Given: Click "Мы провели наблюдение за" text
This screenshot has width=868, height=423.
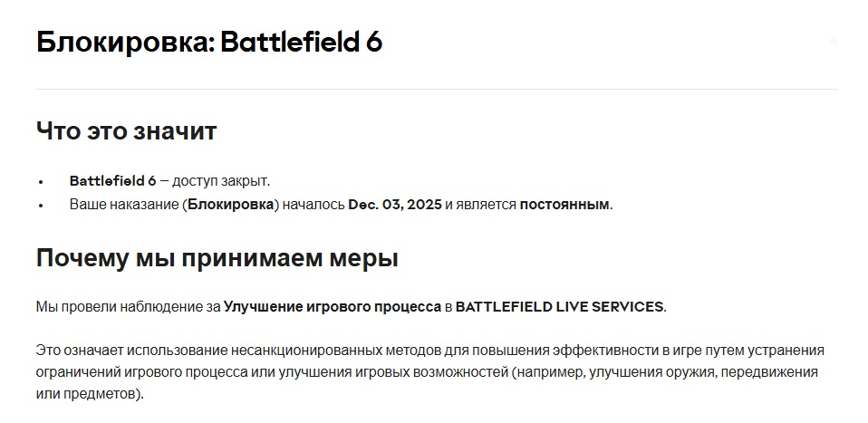Looking at the screenshot, I should click(128, 306).
